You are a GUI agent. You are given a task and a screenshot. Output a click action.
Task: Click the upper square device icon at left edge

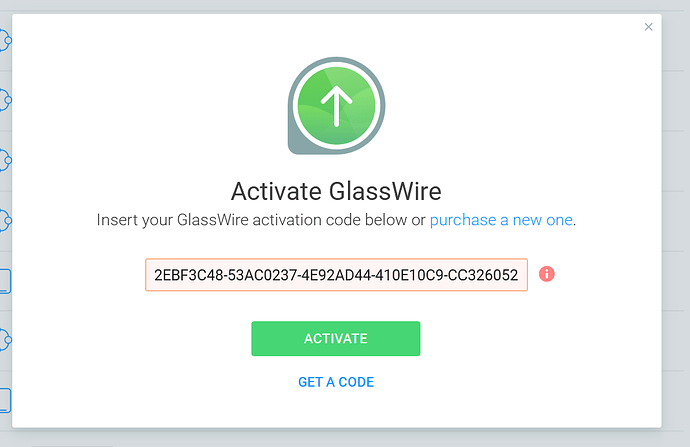tap(4, 281)
